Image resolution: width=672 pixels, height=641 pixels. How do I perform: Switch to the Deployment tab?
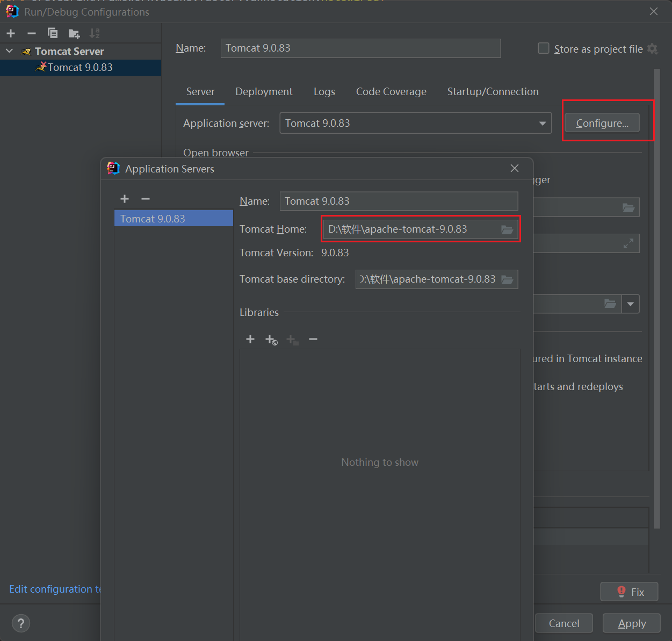click(264, 92)
